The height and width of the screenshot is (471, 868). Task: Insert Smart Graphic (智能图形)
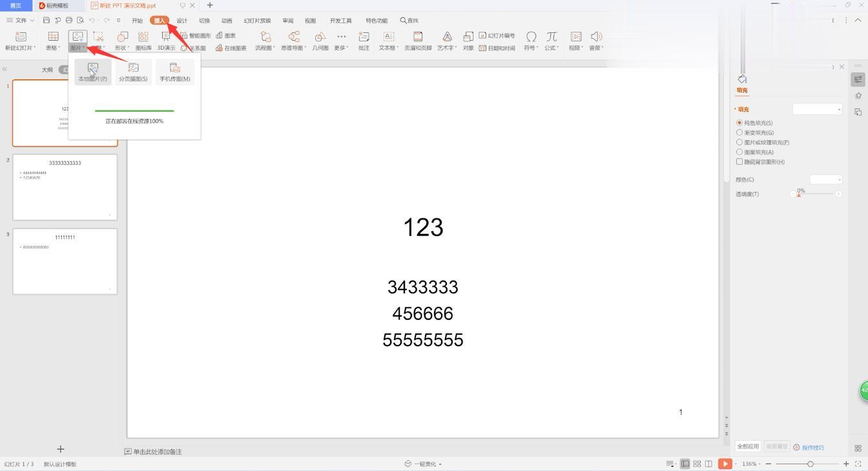click(196, 36)
